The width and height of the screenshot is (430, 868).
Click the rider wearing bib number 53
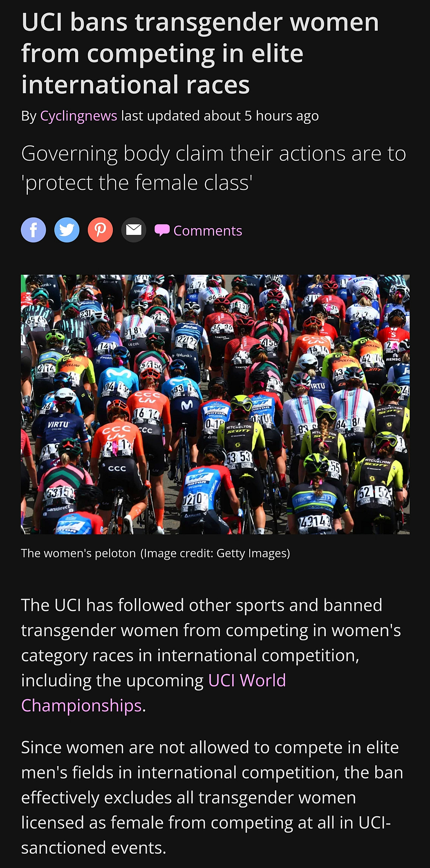point(240,454)
